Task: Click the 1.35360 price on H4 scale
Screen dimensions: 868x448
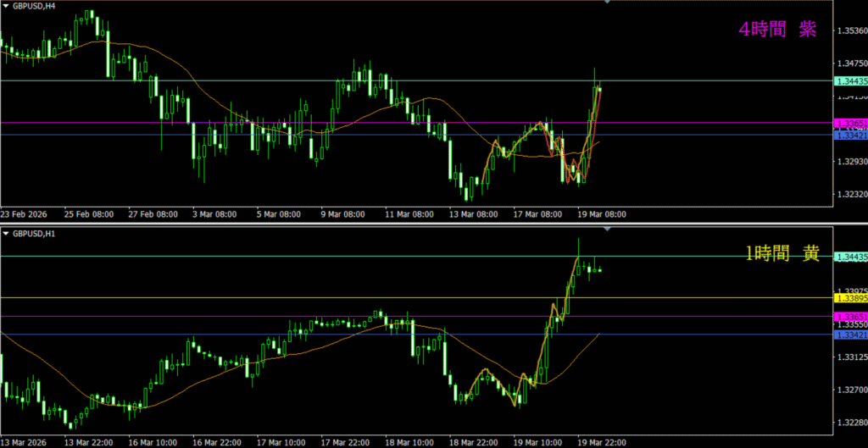Action: pos(850,31)
